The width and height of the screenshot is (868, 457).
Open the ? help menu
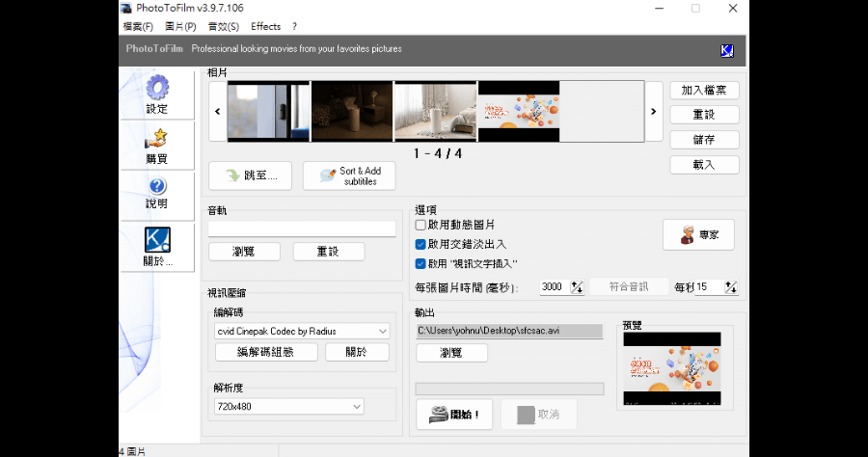(x=294, y=27)
